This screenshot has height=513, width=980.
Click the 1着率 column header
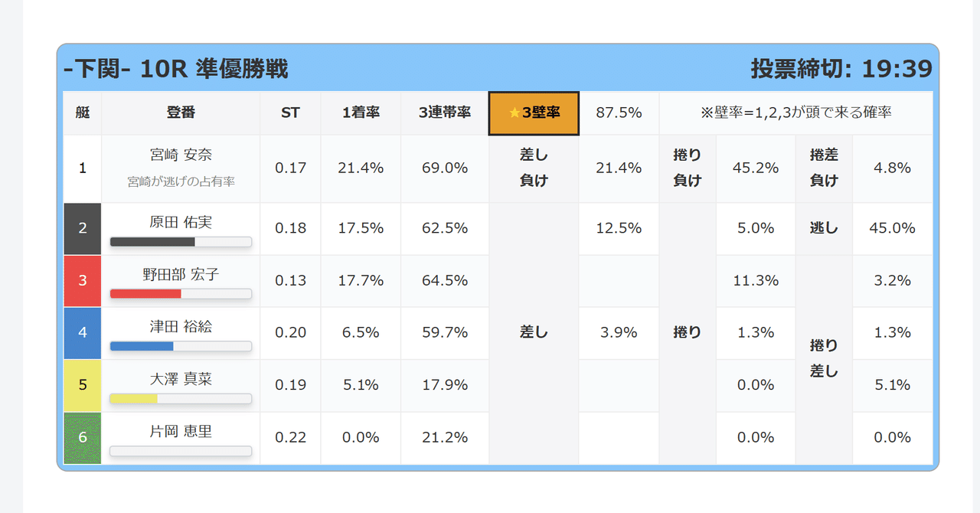click(361, 113)
